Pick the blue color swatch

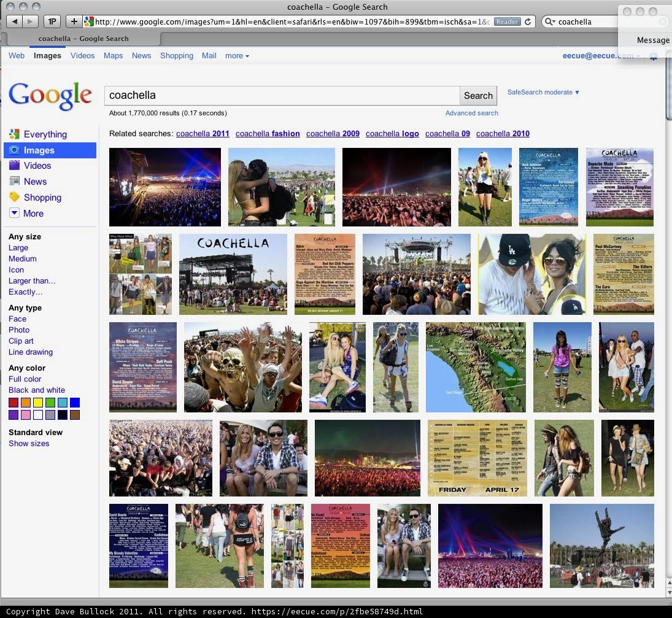tap(75, 403)
